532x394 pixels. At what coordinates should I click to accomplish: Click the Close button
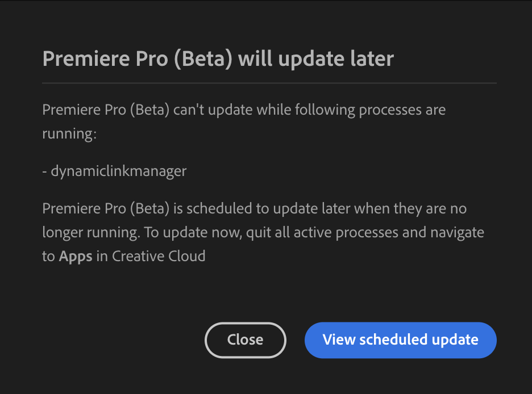(x=245, y=340)
